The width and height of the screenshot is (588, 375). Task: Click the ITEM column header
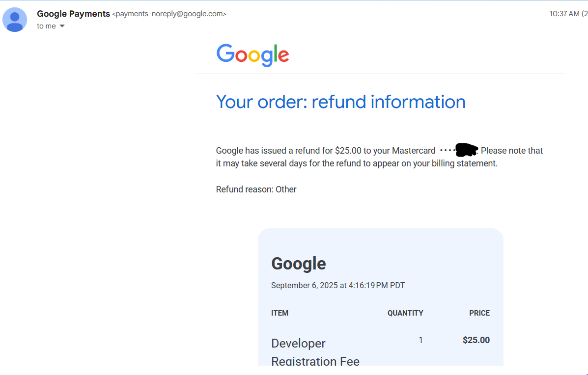280,313
